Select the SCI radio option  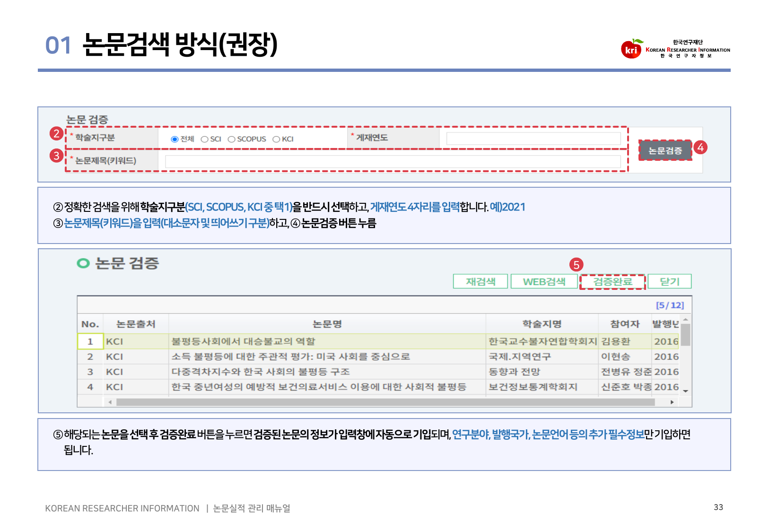coord(205,139)
